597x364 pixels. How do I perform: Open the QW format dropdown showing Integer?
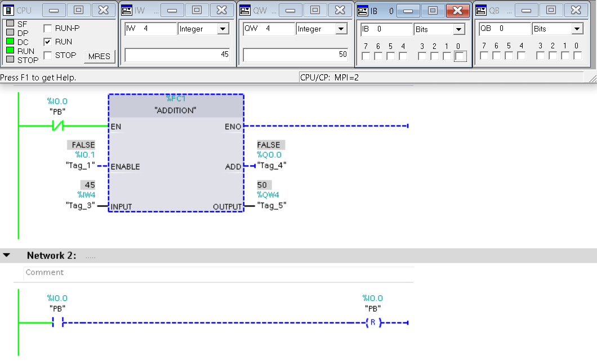(341, 29)
